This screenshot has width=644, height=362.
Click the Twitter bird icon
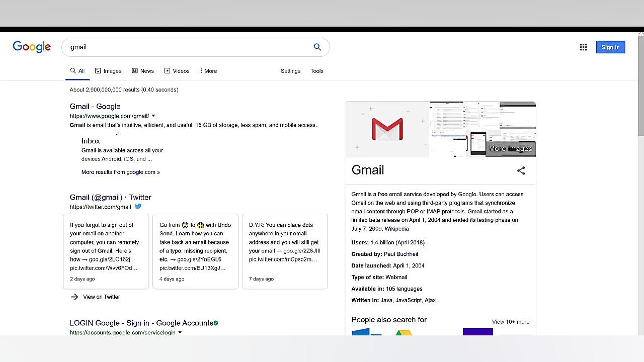[x=138, y=206]
